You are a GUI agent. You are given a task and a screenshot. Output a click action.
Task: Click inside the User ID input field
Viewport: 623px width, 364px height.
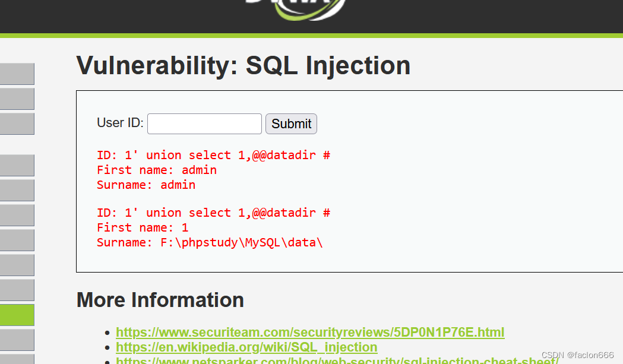pos(204,124)
